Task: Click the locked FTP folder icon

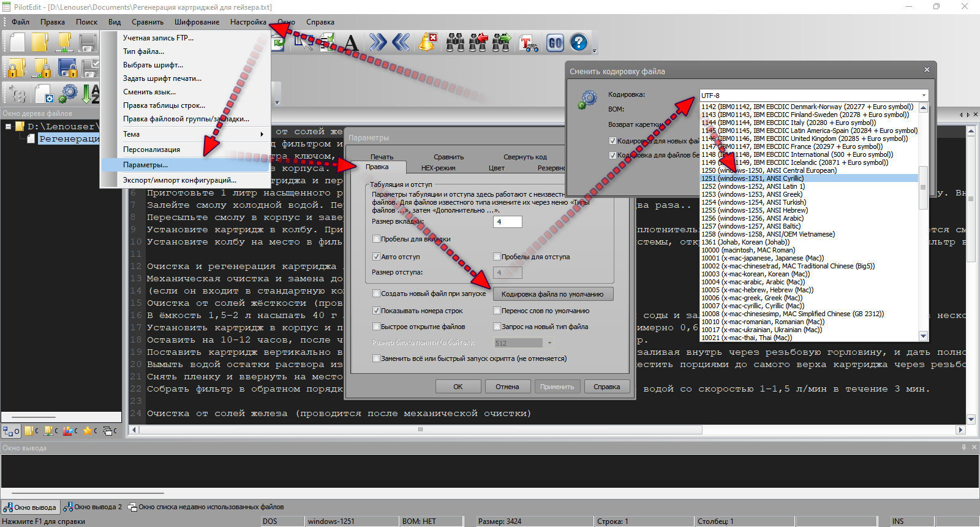Action: 42,67
